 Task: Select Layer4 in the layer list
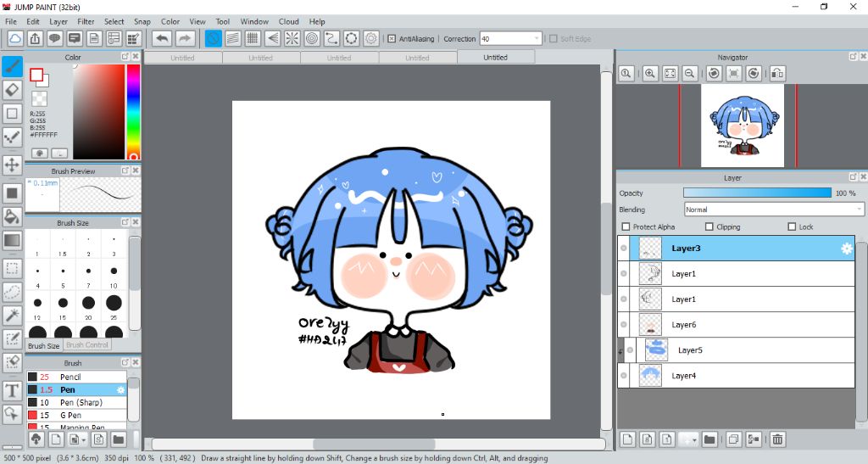[737, 376]
